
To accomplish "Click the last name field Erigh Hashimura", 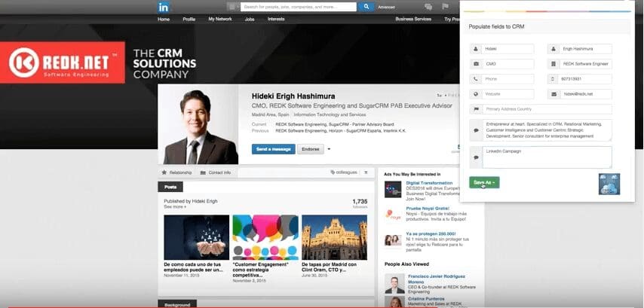I will tap(585, 49).
